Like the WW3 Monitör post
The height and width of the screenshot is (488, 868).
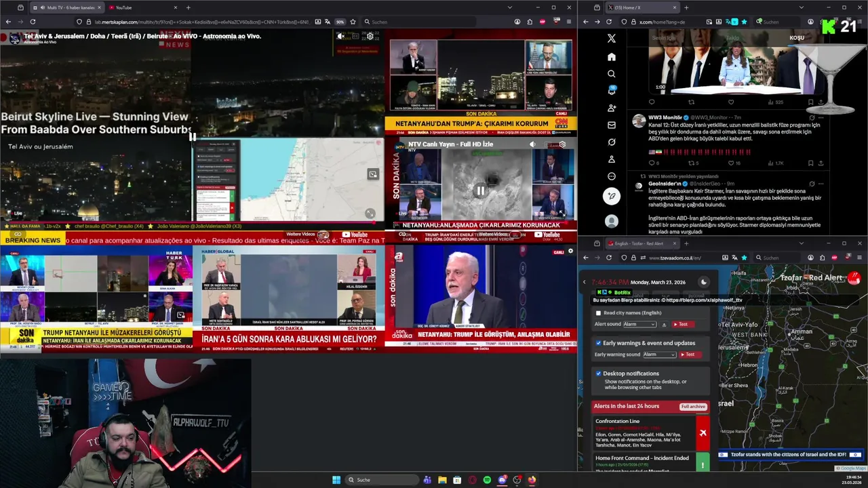pyautogui.click(x=731, y=163)
